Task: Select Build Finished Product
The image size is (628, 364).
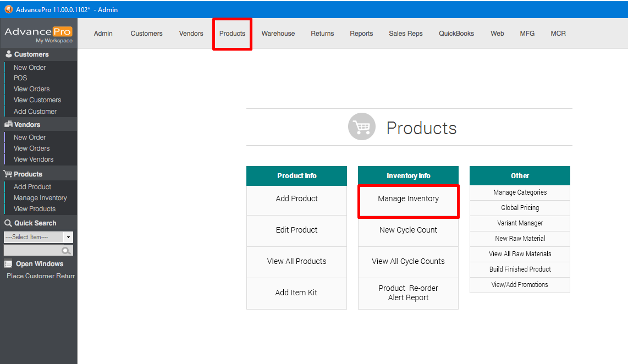Action: click(x=520, y=269)
